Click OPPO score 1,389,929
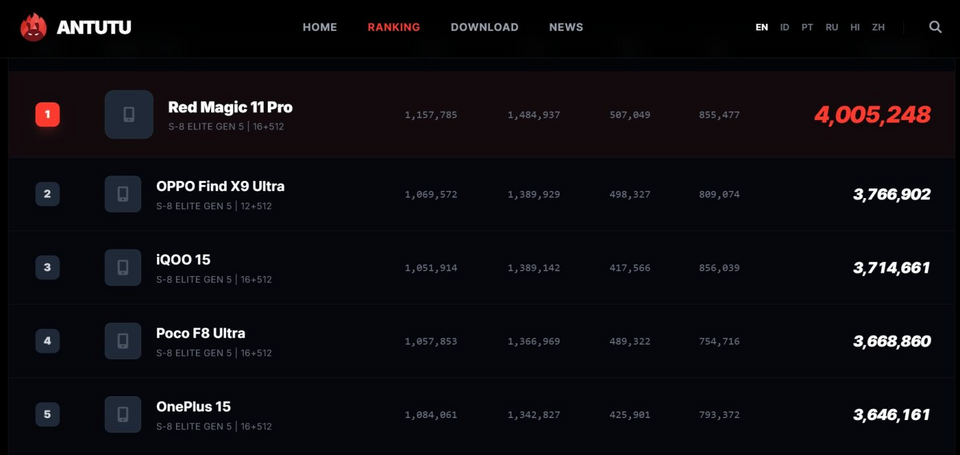Image resolution: width=960 pixels, height=455 pixels. [x=534, y=195]
